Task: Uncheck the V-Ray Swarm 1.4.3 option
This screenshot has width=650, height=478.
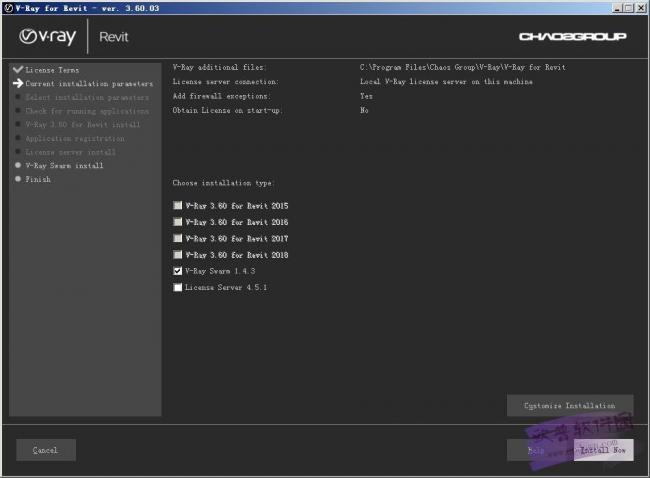Action: tap(178, 271)
